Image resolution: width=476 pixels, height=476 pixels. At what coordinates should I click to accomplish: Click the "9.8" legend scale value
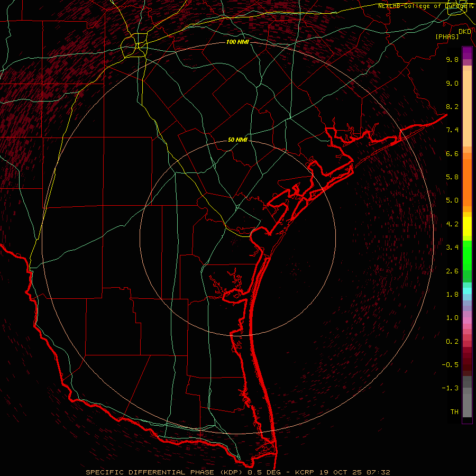tap(452, 59)
